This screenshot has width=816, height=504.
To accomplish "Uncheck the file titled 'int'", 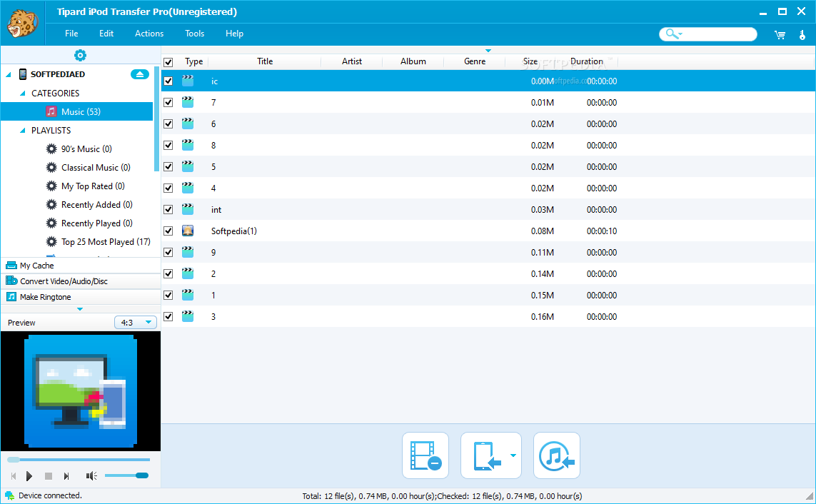I will 168,210.
